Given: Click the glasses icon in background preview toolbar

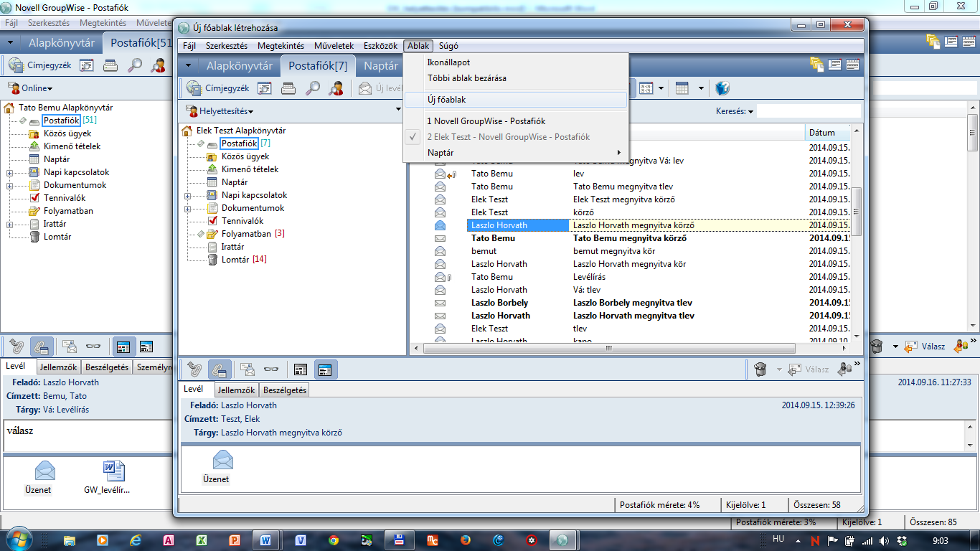Looking at the screenshot, I should pyautogui.click(x=93, y=347).
